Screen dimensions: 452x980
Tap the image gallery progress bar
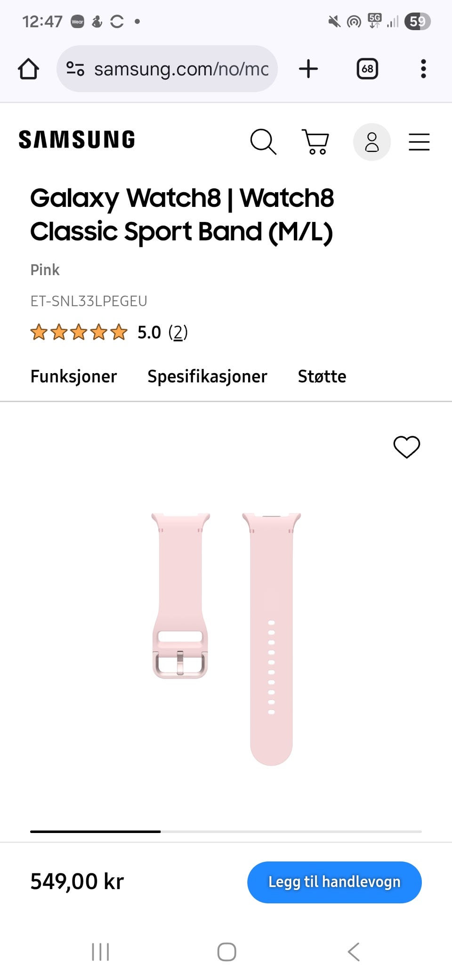click(226, 832)
